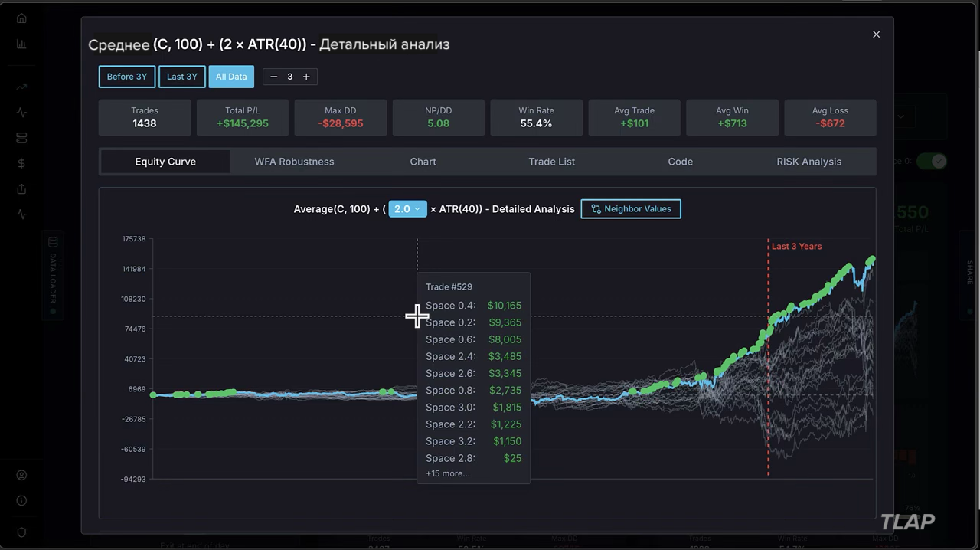The height and width of the screenshot is (550, 980).
Task: Click the Space 0.4: $10,165 tooltip row
Action: (473, 306)
